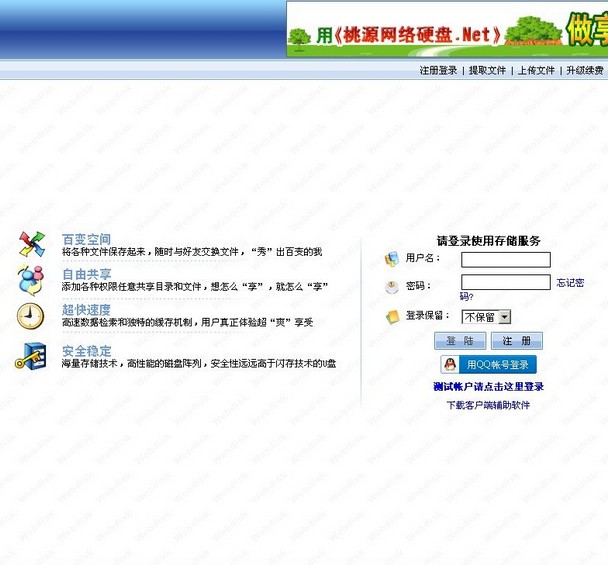
Task: Open 升级续费 in the top menu
Action: tap(585, 71)
